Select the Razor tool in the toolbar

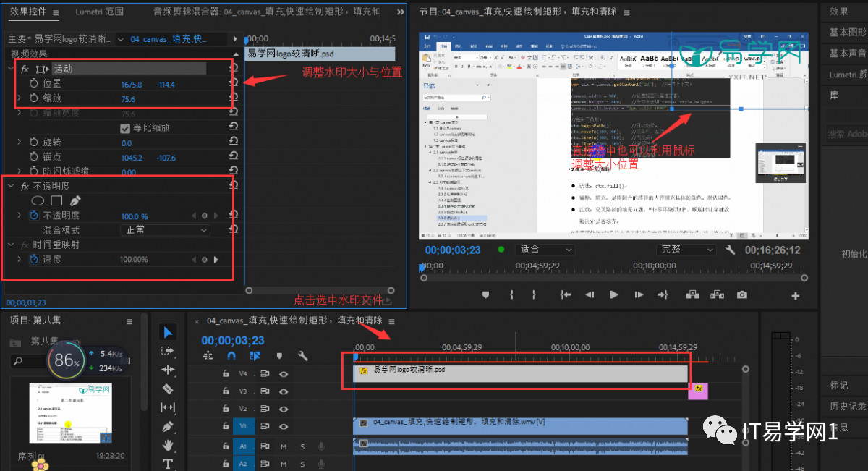pos(168,389)
